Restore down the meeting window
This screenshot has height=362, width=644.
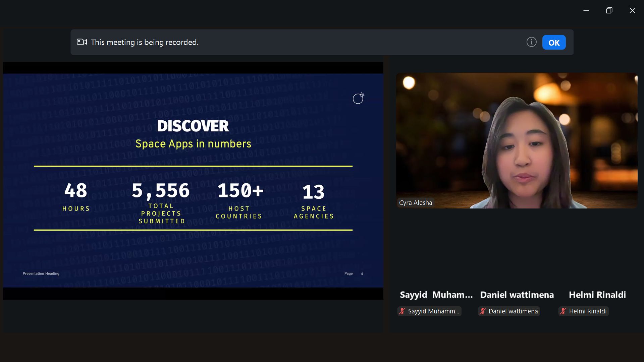(609, 10)
